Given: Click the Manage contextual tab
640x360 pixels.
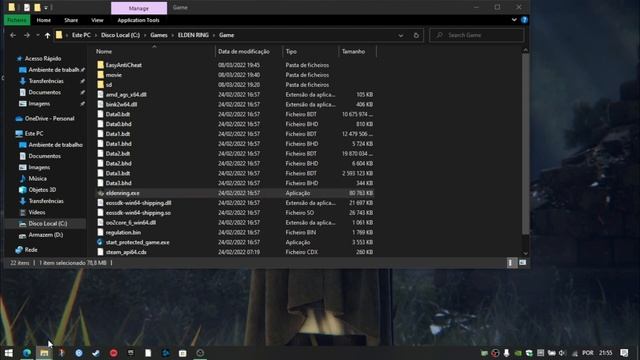Looking at the screenshot, I should click(x=139, y=8).
